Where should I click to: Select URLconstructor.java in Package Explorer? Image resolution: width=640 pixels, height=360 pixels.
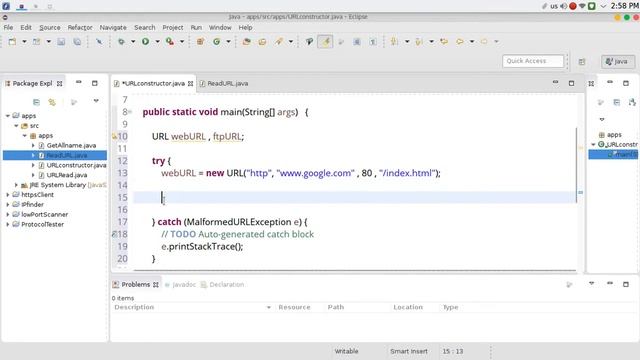[76, 165]
